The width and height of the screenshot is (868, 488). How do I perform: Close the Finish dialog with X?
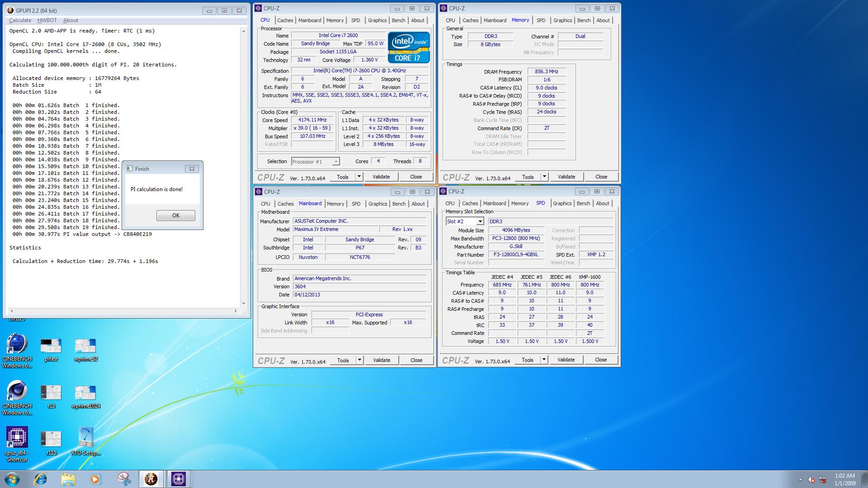pos(192,169)
